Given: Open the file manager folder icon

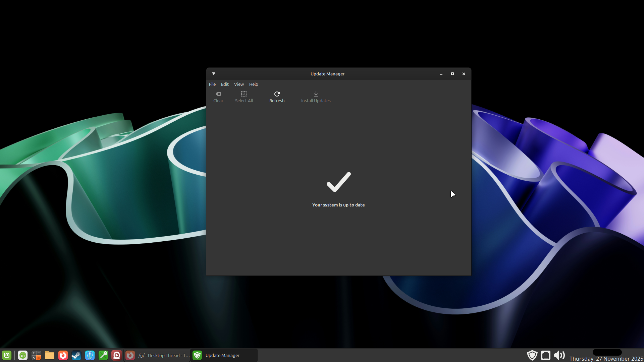Looking at the screenshot, I should point(50,355).
